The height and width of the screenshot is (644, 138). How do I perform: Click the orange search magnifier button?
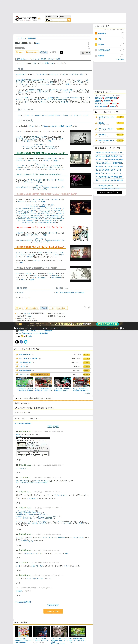click(x=69, y=20)
